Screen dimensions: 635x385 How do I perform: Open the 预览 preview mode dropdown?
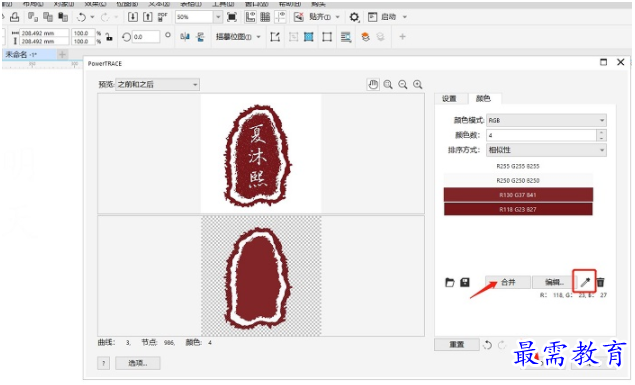(158, 85)
